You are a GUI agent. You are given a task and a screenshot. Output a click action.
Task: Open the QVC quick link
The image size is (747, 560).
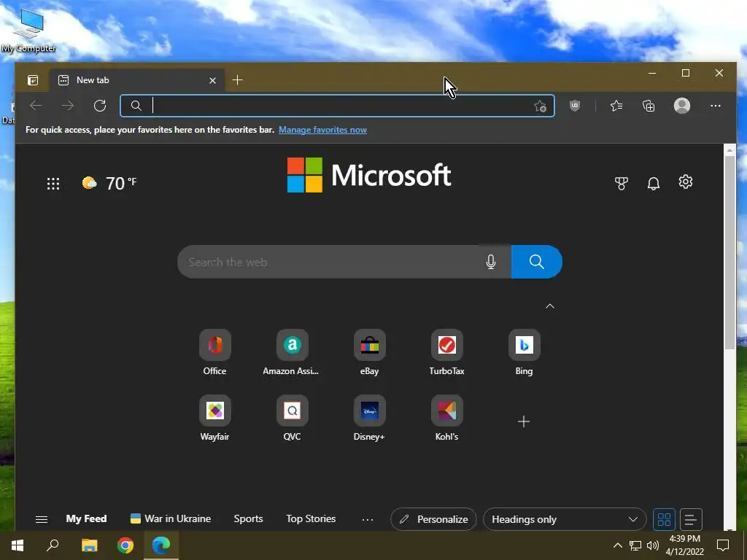point(292,418)
